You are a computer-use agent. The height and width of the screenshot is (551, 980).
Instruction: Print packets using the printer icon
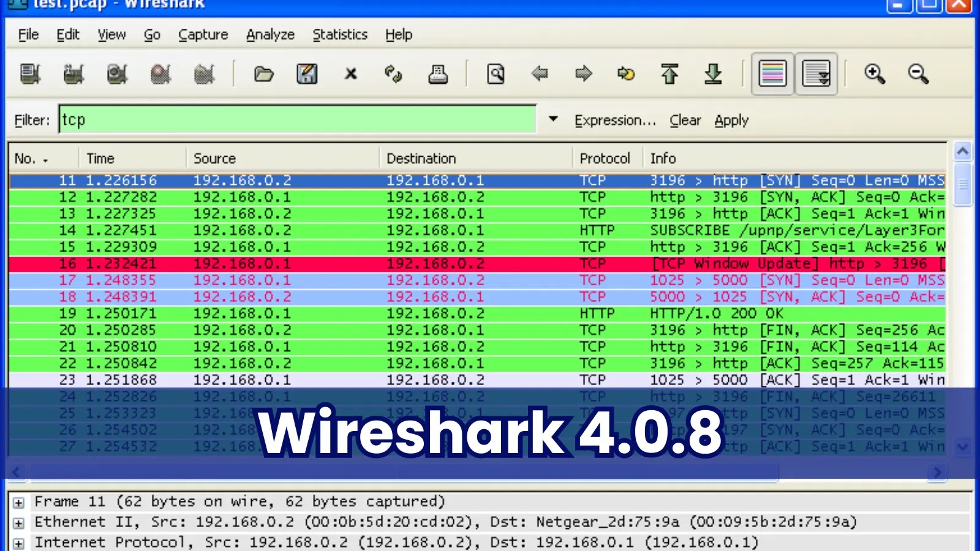coord(437,74)
